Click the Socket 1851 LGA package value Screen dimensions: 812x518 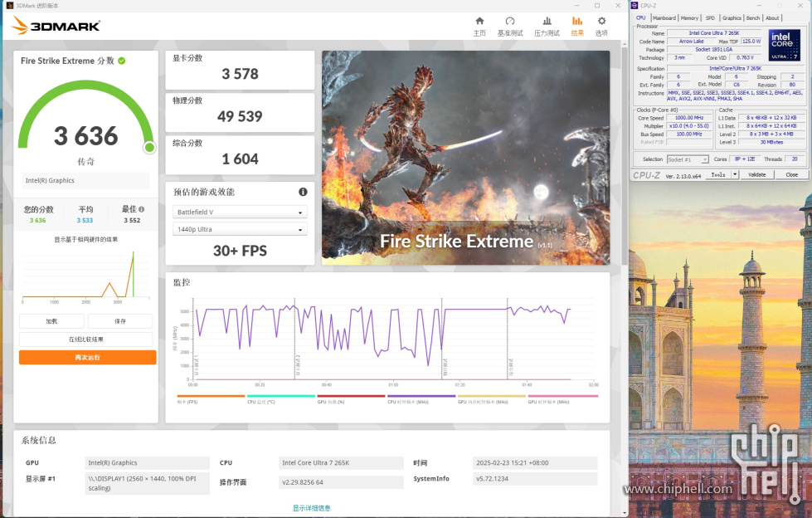point(713,49)
